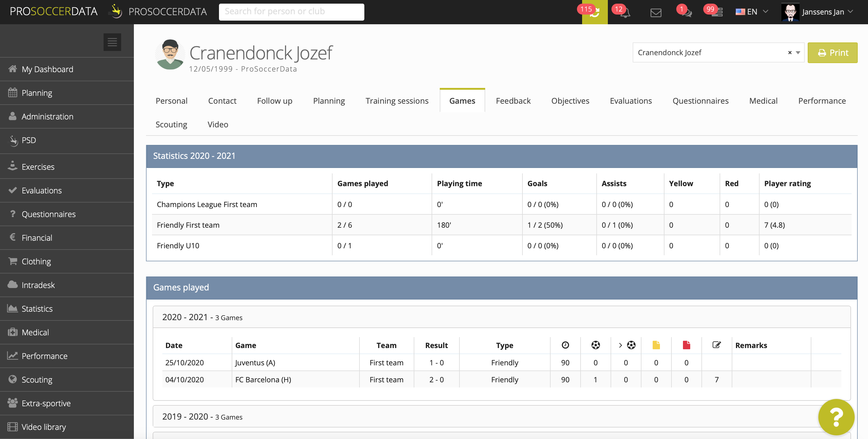The width and height of the screenshot is (868, 439).
Task: Click the Print button
Action: [x=832, y=53]
